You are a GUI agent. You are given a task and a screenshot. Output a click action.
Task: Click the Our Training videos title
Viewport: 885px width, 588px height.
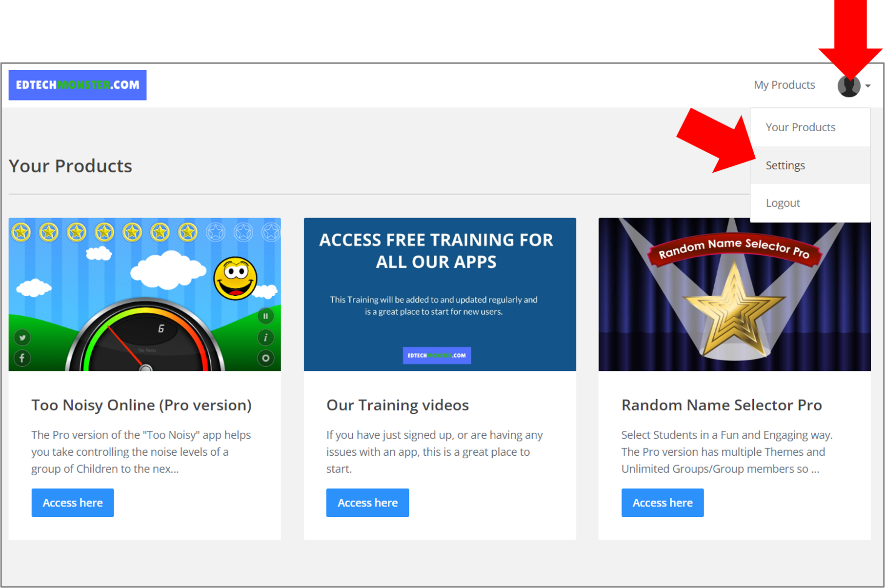(x=398, y=405)
